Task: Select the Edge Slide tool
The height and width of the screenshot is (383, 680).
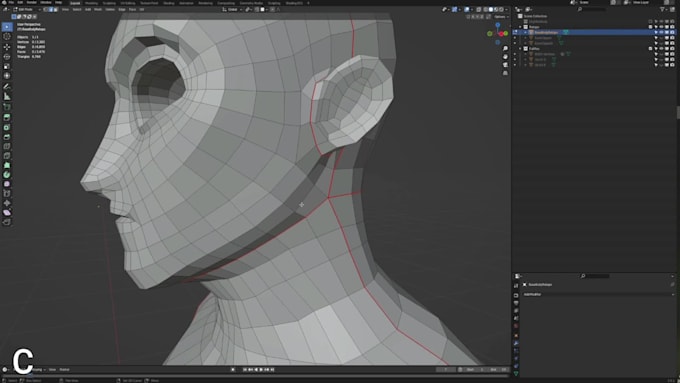Action: point(7,193)
